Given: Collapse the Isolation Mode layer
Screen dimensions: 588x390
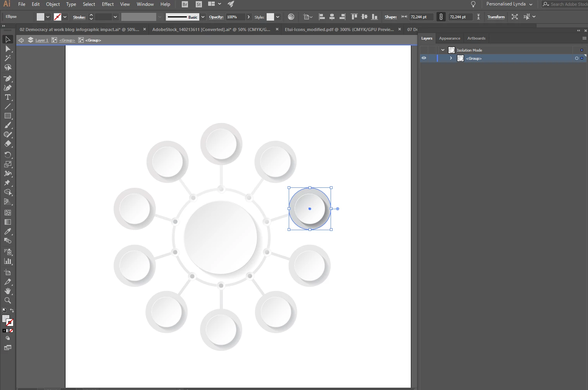Looking at the screenshot, I should pos(443,50).
